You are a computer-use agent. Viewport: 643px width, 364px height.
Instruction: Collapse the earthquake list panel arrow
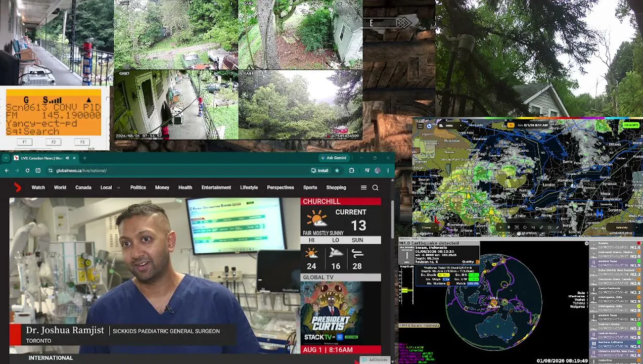pos(586,244)
